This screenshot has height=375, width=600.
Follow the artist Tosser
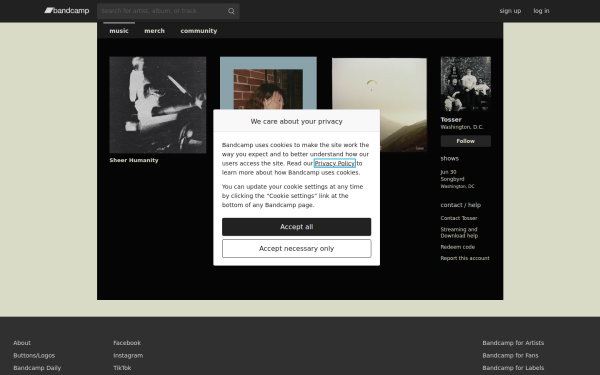coord(466,141)
